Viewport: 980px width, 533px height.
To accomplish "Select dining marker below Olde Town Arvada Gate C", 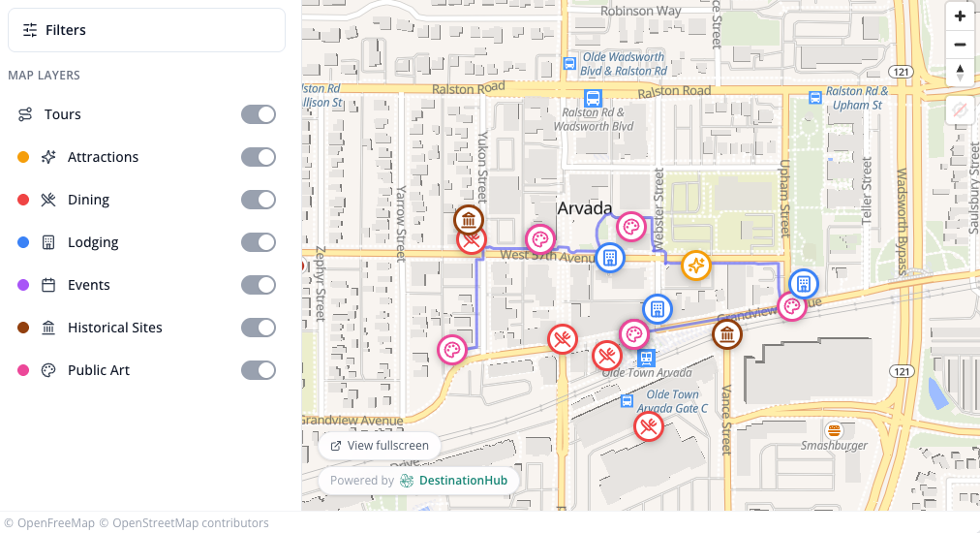I will [649, 426].
